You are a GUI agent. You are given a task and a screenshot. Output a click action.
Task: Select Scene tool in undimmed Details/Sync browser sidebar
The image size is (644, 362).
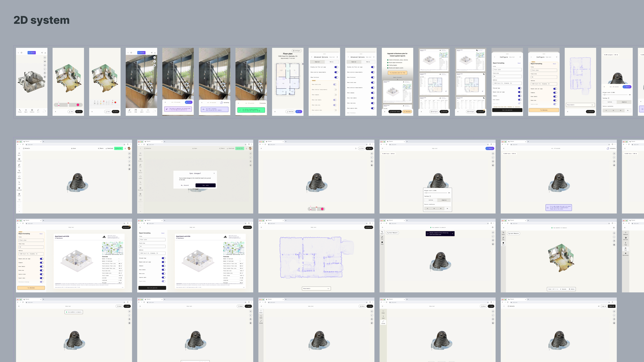click(x=19, y=165)
